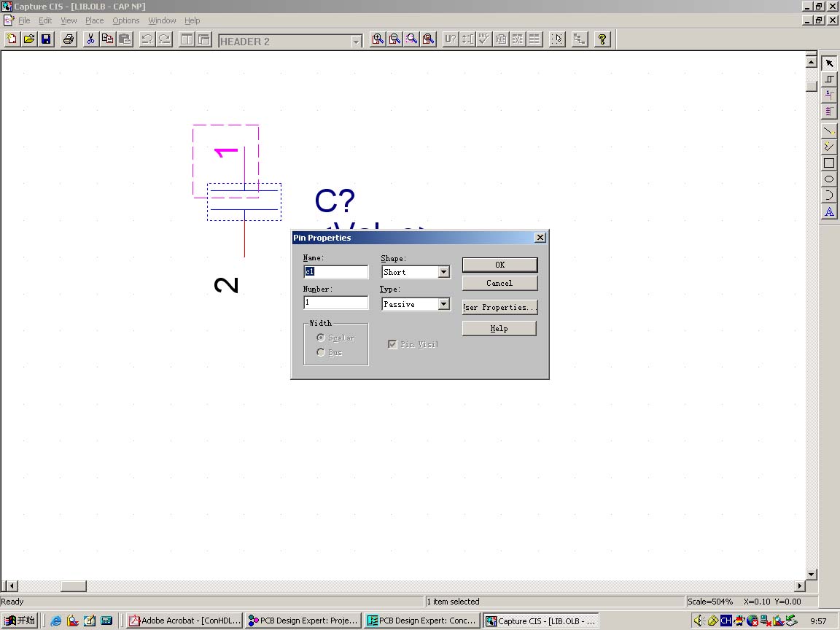The image size is (840, 630).
Task: Click the Zoom to Region icon
Action: tap(411, 39)
